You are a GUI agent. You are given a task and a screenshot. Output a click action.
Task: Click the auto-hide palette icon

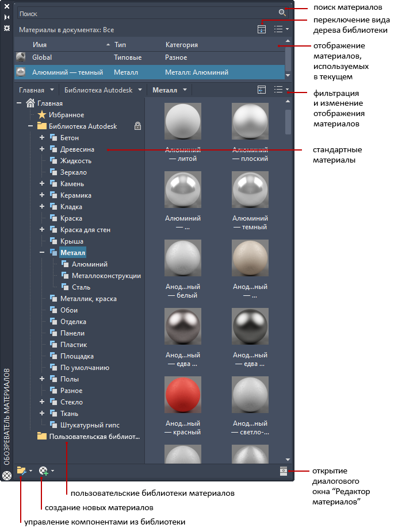pyautogui.click(x=7, y=17)
